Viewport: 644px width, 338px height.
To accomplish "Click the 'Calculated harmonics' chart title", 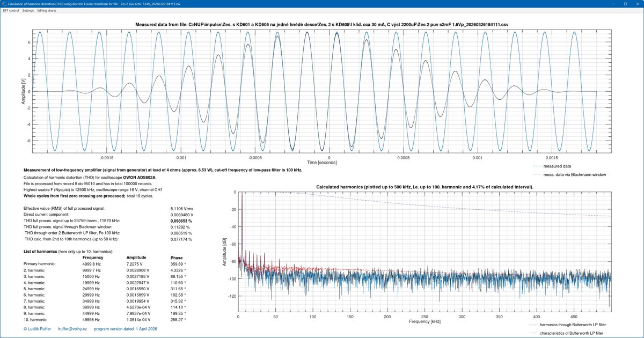I will [425, 187].
